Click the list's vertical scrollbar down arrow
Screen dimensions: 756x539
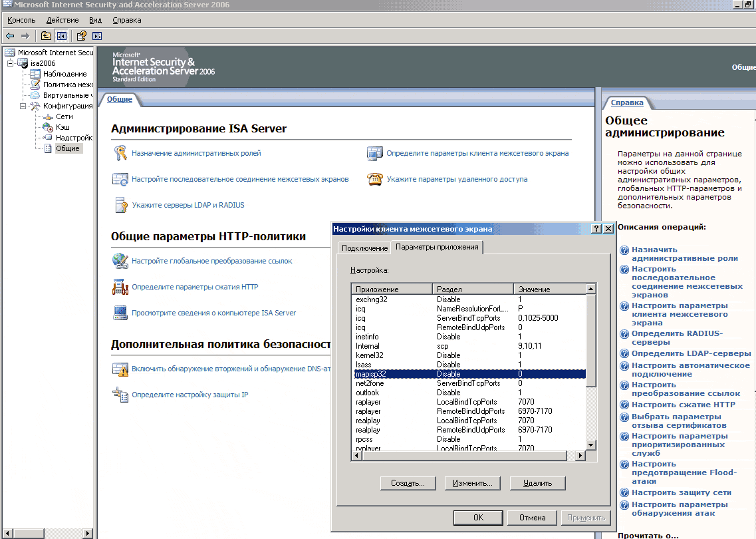point(590,445)
